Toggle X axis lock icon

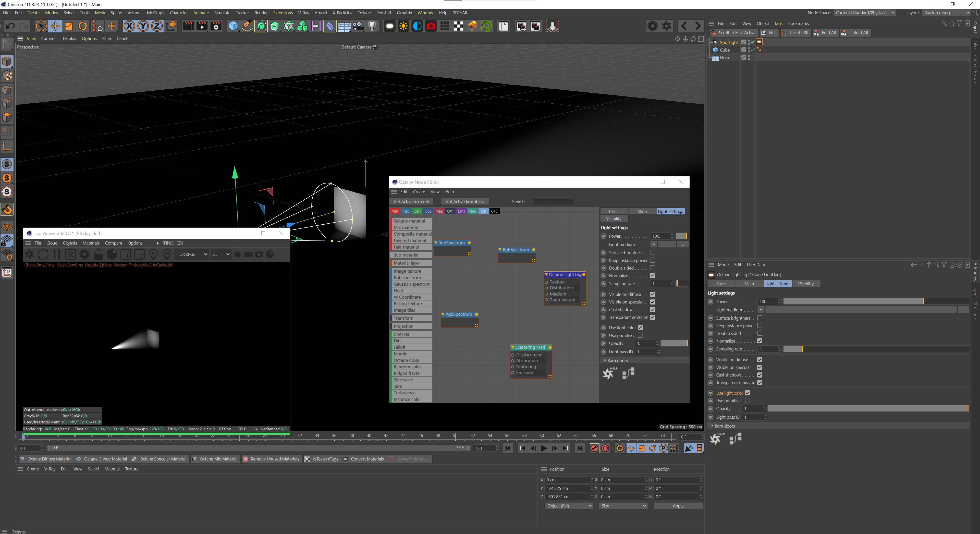point(129,26)
